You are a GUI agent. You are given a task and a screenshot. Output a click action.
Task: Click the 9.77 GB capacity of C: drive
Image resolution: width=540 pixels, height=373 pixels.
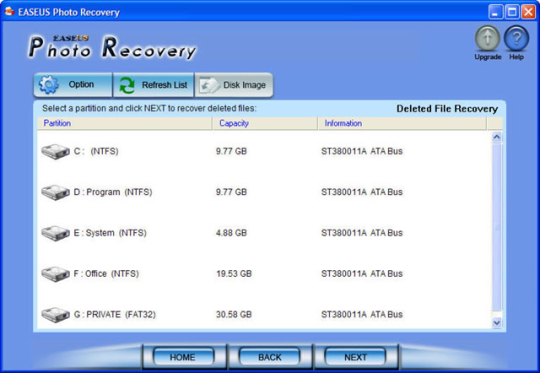coord(231,151)
